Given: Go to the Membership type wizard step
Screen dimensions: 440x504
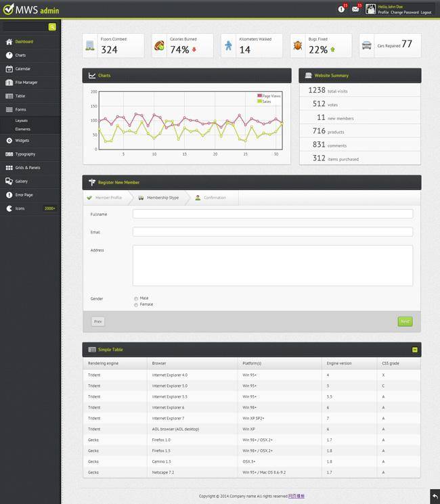Looking at the screenshot, I should click(159, 198).
